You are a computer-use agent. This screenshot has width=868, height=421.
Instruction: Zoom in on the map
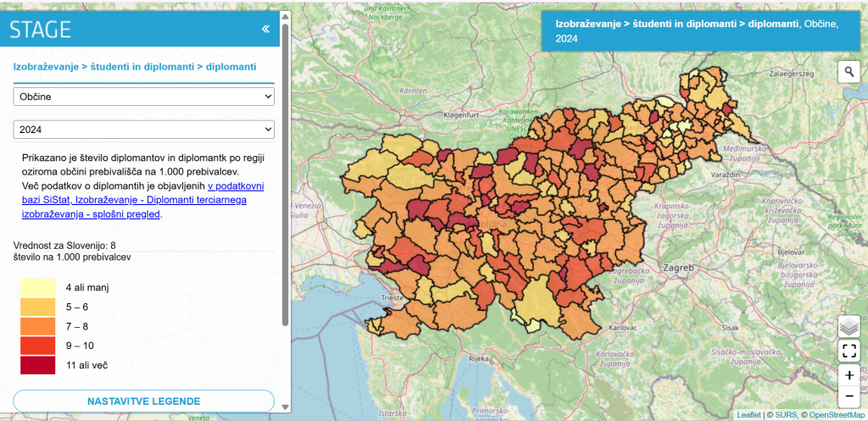(849, 374)
